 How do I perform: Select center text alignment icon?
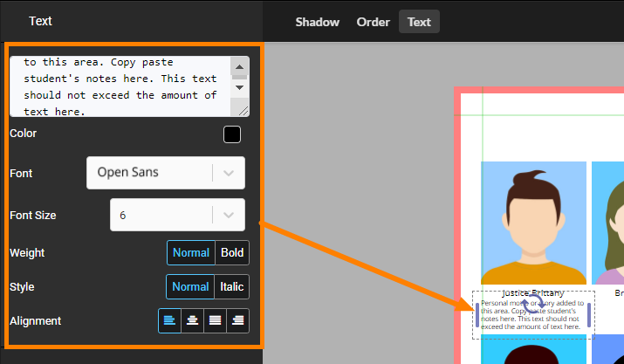coord(192,321)
